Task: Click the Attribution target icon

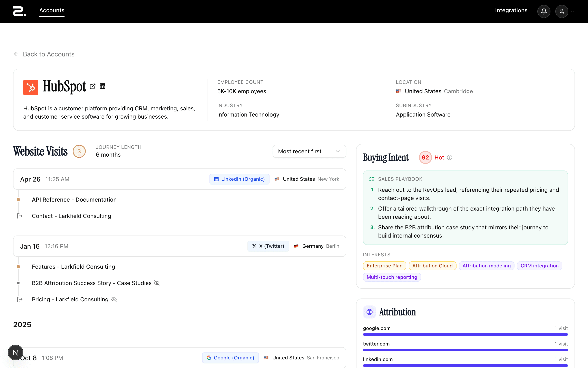Action: tap(369, 312)
